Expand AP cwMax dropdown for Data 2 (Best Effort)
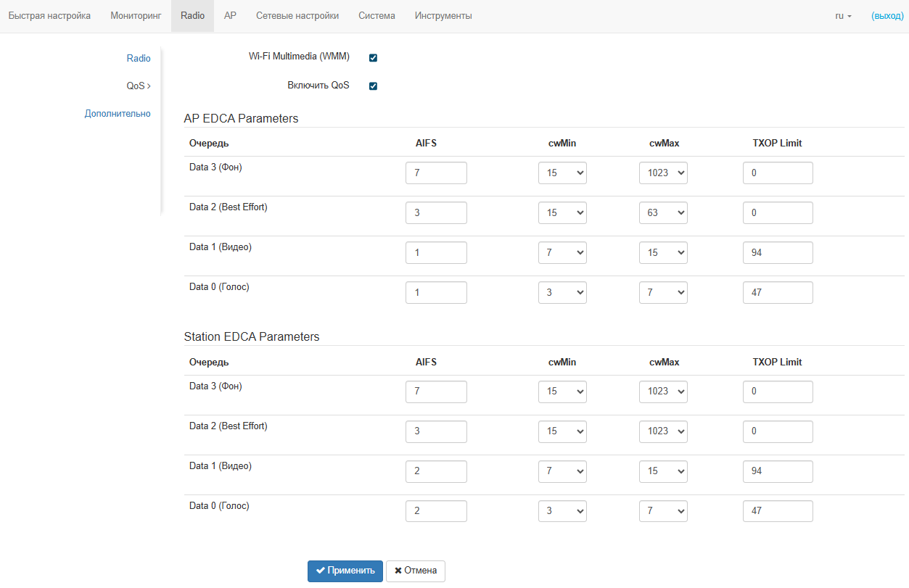Image resolution: width=909 pixels, height=588 pixels. tap(663, 213)
